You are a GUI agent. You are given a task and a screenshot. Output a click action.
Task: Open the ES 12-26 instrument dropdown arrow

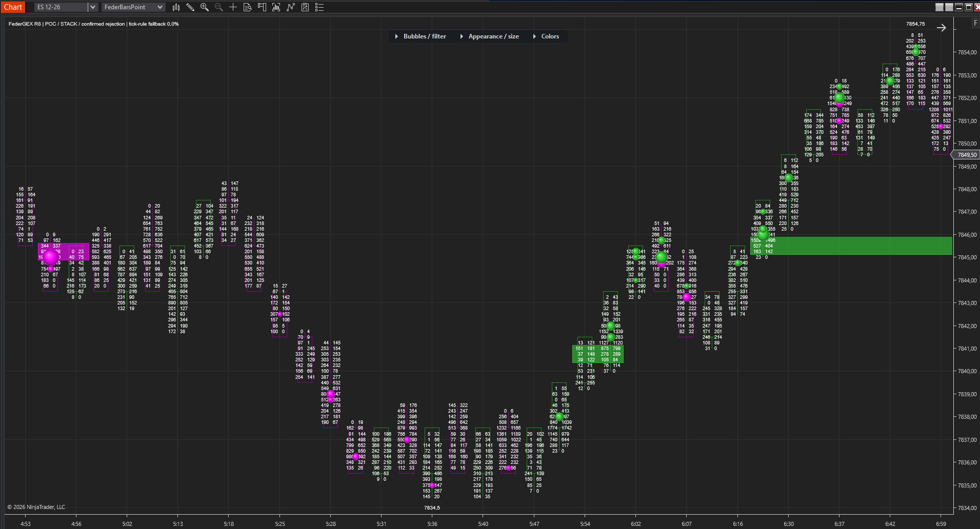[x=93, y=7]
